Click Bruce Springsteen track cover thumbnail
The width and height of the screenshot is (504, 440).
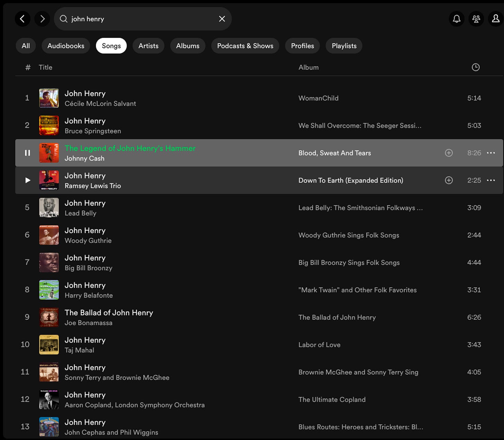pyautogui.click(x=49, y=125)
